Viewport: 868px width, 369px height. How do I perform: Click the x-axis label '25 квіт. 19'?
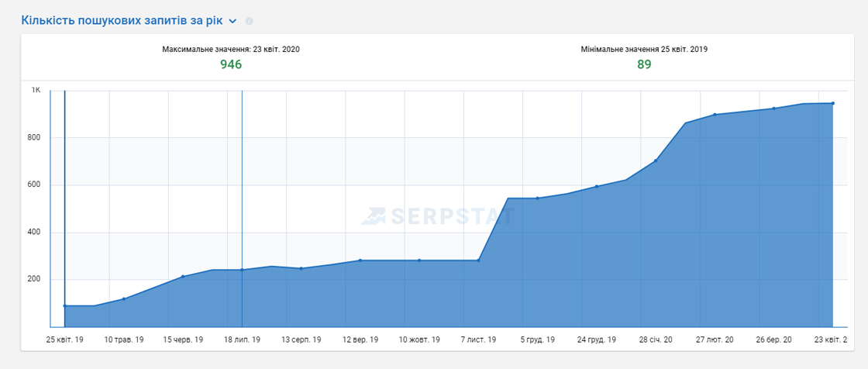coord(65,340)
